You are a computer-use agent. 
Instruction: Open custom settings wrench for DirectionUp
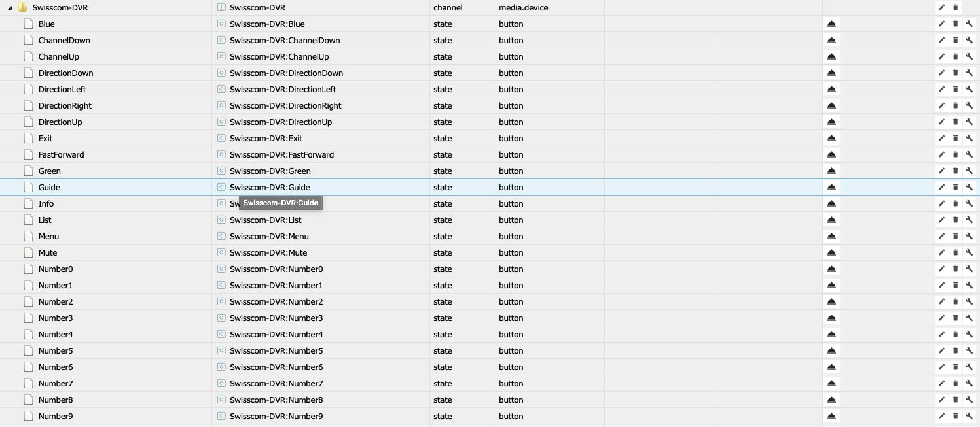(969, 122)
